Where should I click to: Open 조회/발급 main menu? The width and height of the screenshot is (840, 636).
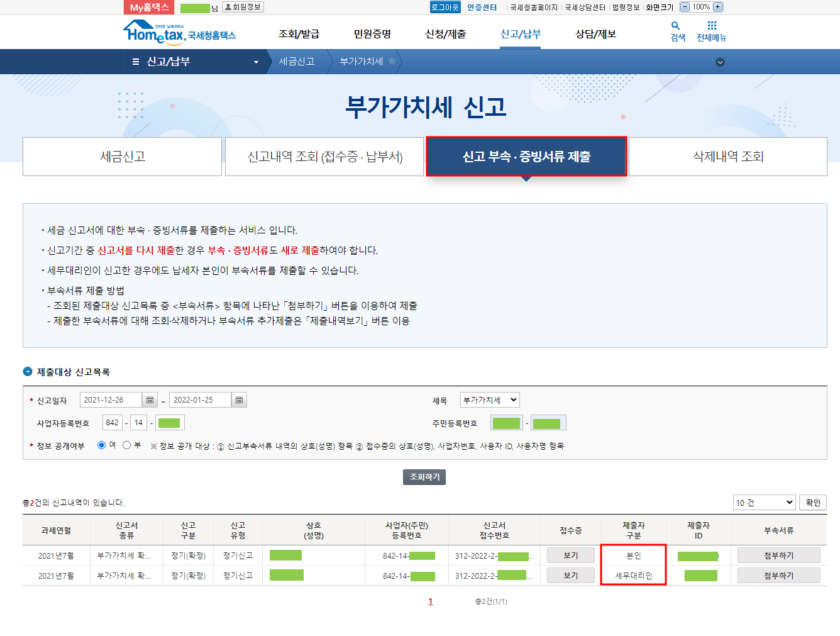pyautogui.click(x=299, y=34)
